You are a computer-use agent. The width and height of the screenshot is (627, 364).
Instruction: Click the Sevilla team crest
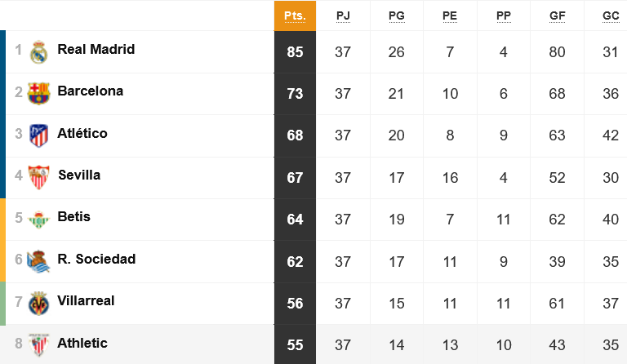tap(39, 177)
